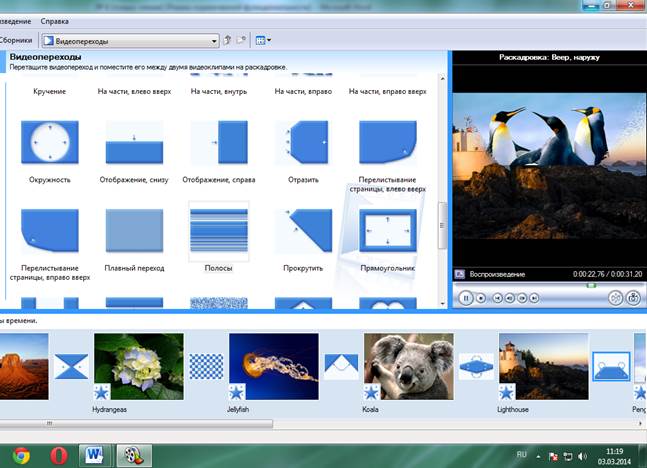Screen dimensions: 647x468
Task: Click the RU language indicator
Action: pyautogui.click(x=522, y=454)
